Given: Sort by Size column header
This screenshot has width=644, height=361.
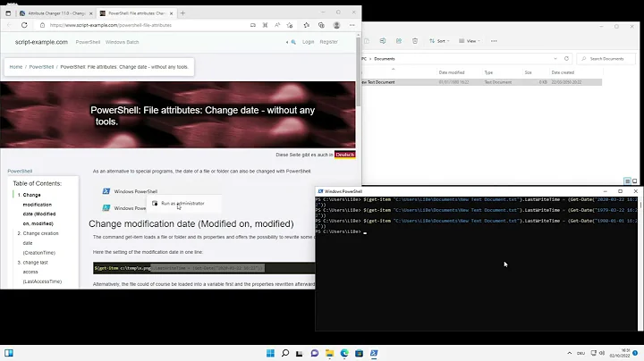Looking at the screenshot, I should click(x=528, y=72).
